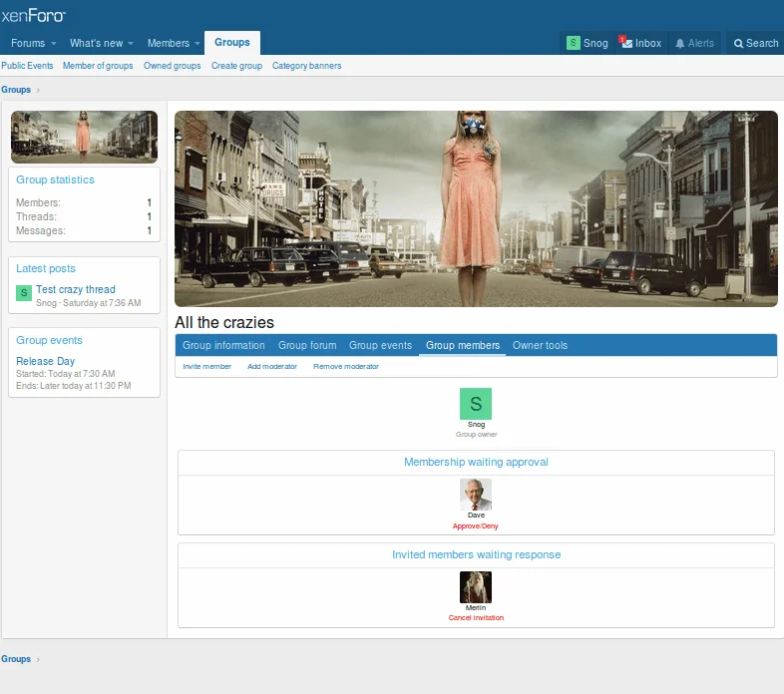Open the Alerts bell
This screenshot has height=694, width=784.
coord(680,44)
